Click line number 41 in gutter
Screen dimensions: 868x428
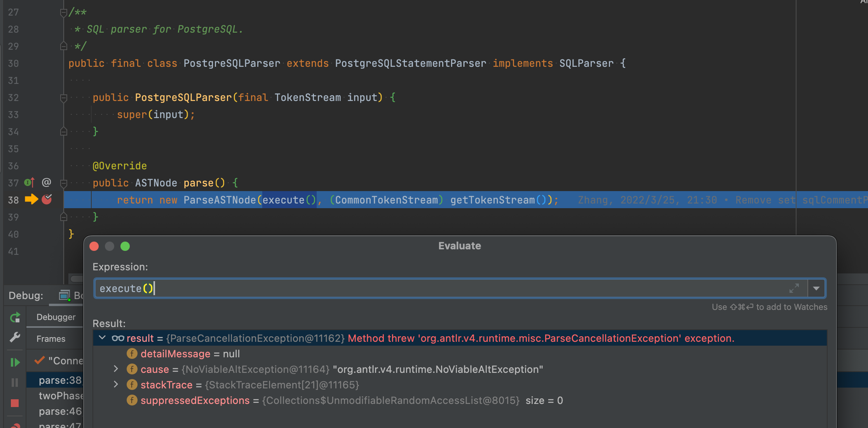pos(14,251)
